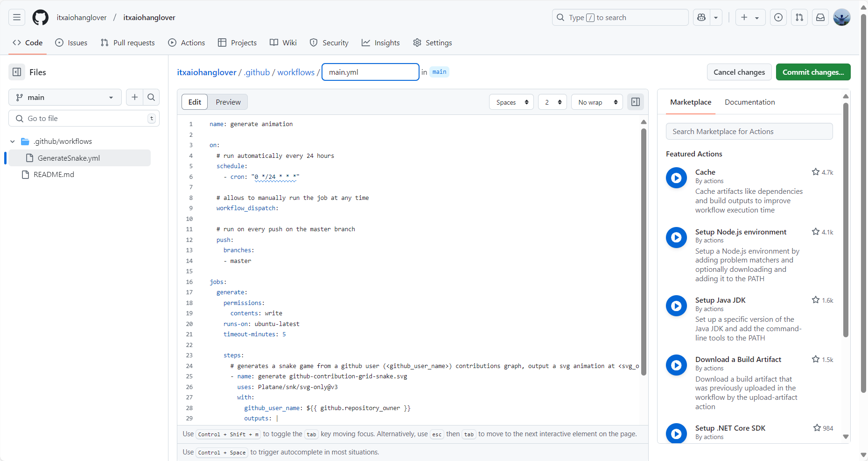Viewport: 868px width, 461px height.
Task: Expand the .github/workflows folder
Action: 13,141
